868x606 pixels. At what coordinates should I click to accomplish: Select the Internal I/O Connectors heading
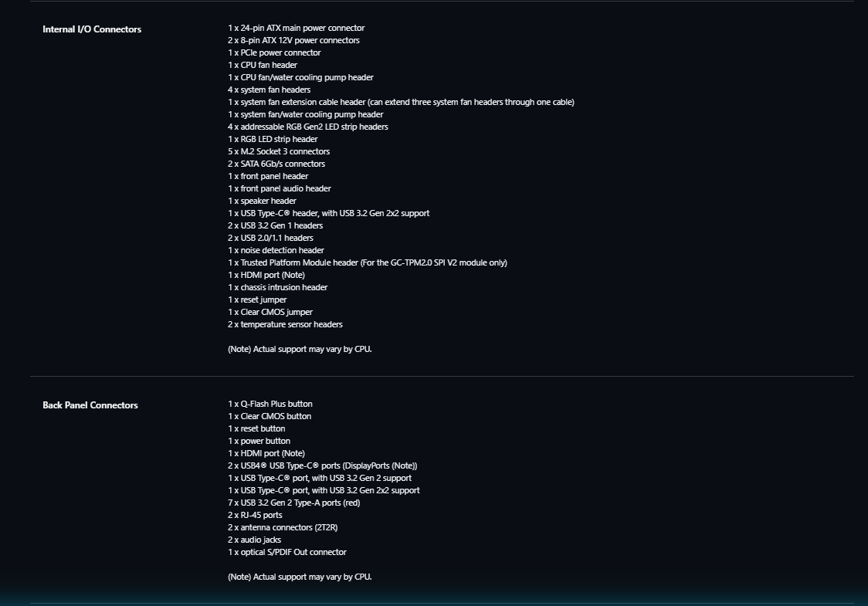tap(92, 29)
